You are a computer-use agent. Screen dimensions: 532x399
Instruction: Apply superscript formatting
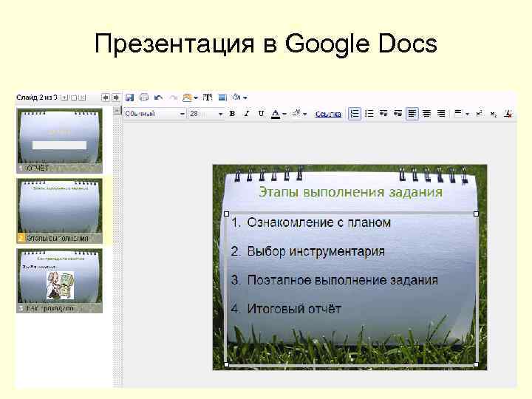pyautogui.click(x=479, y=114)
